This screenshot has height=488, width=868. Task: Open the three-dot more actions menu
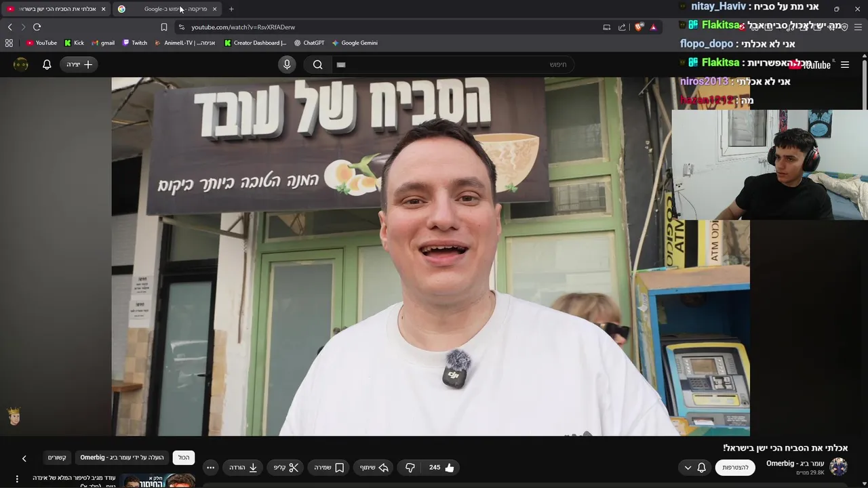(x=210, y=468)
